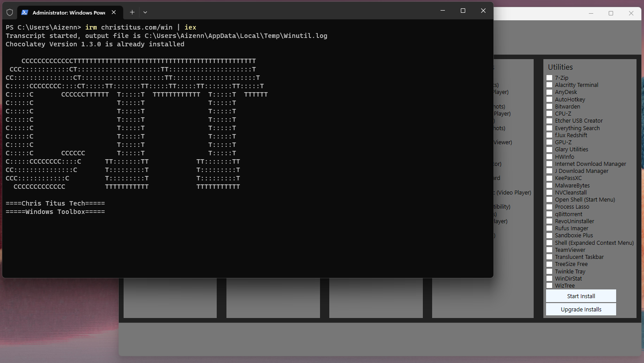Check the MalwareBytes checkbox
Viewport: 644px width, 363px height.
[550, 185]
